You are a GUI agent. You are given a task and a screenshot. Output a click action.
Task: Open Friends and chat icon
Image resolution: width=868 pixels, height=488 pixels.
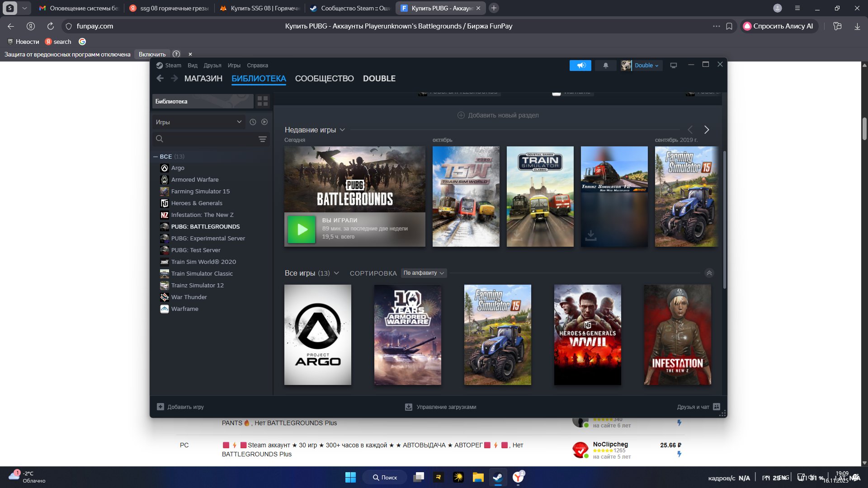tap(717, 407)
